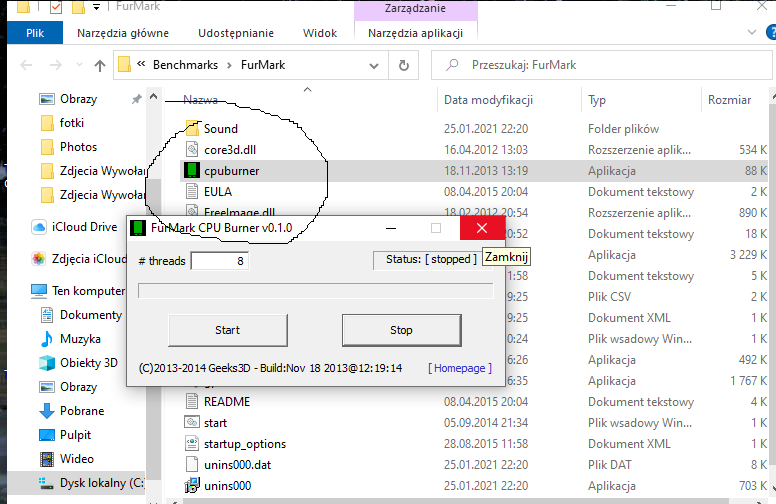This screenshot has width=776, height=504.
Task: Open the fotki folder in sidebar
Action: coord(72,122)
